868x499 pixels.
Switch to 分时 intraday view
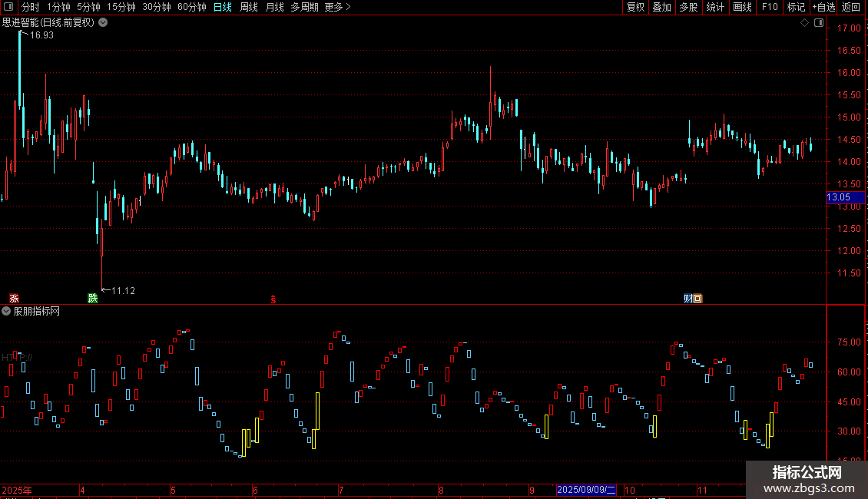[31, 7]
